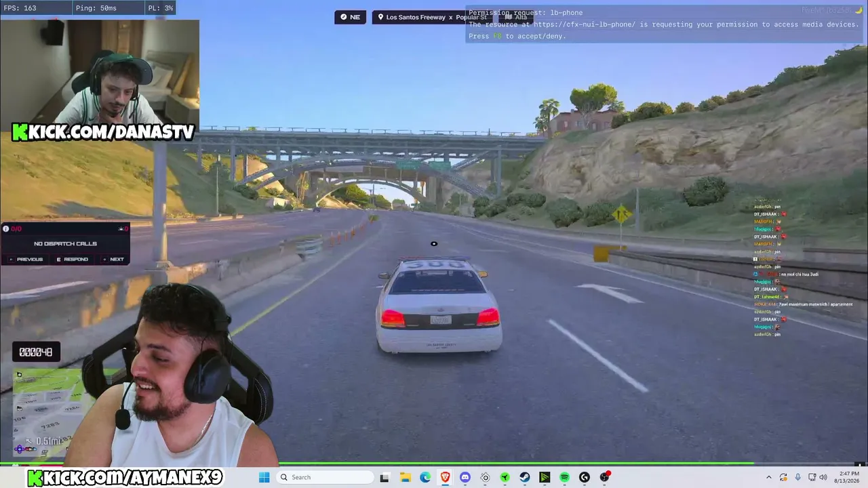Screen dimensions: 868x488
Task: Seek on the green video progress bar
Action: pyautogui.click(x=434, y=464)
